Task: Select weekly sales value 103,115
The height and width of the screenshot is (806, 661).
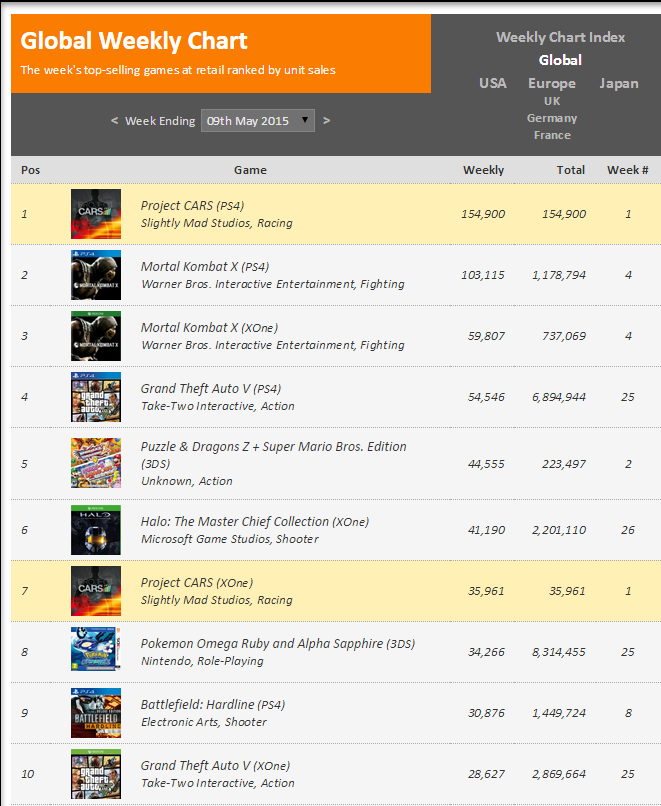Action: (x=483, y=275)
